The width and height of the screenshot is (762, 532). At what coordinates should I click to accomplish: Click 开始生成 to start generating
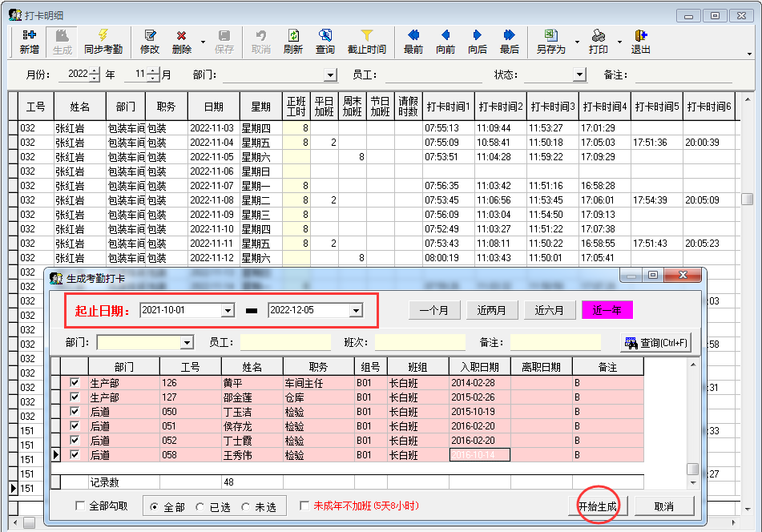[598, 506]
